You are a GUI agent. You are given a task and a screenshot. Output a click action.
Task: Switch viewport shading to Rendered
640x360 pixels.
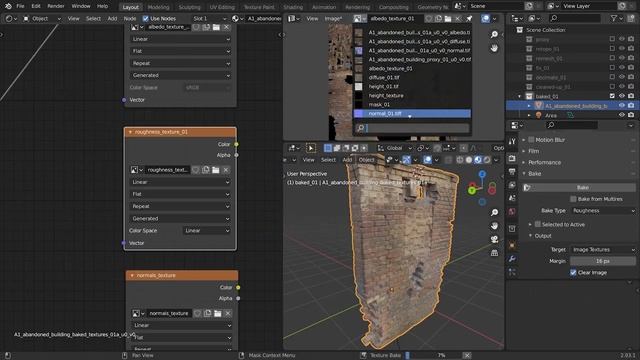pos(487,160)
